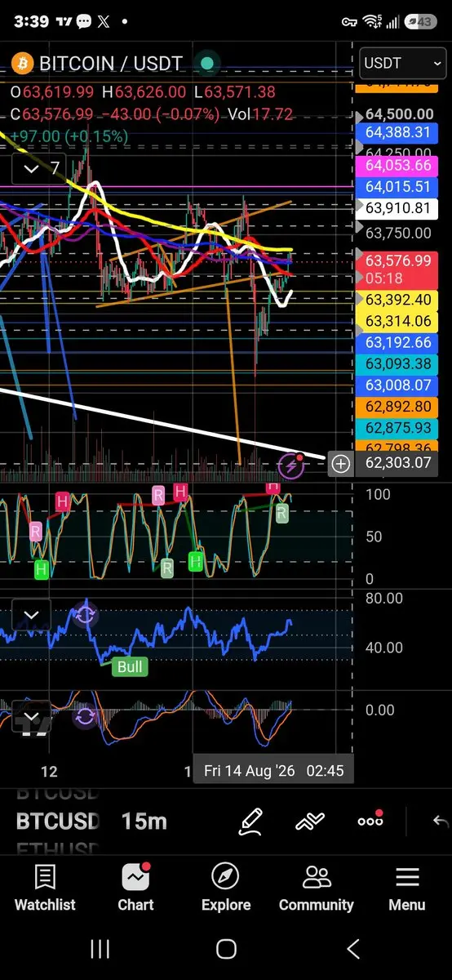The height and width of the screenshot is (980, 452).
Task: Tap the Bitcoin coin logo icon
Action: click(x=20, y=63)
